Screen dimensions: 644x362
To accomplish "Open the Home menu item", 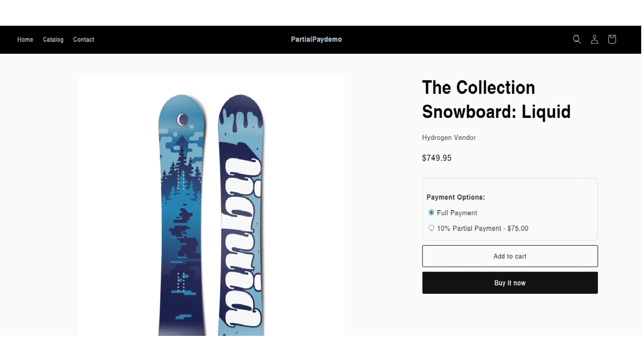I will pos(25,39).
